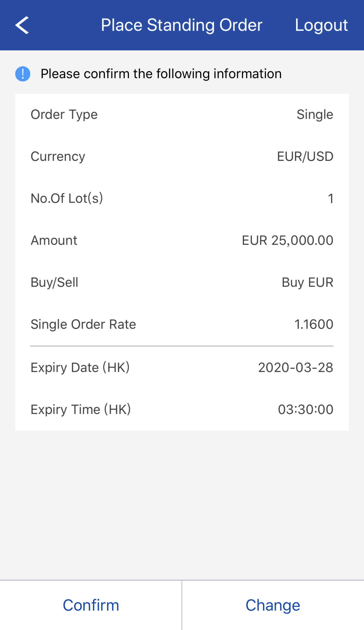Tap the 03:30:00 expiry time value
The width and height of the screenshot is (364, 630).
click(305, 409)
